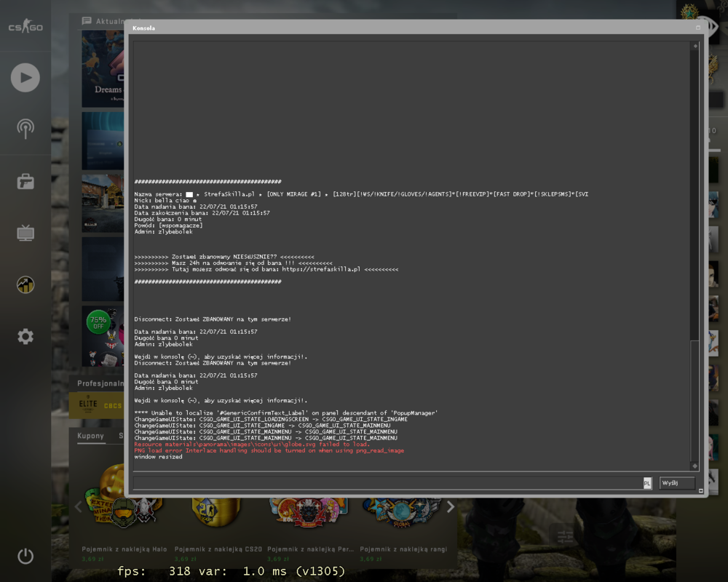This screenshot has width=728, height=582.
Task: Click the 'Powód: [wspomagacze]' console line
Action: coord(169,226)
